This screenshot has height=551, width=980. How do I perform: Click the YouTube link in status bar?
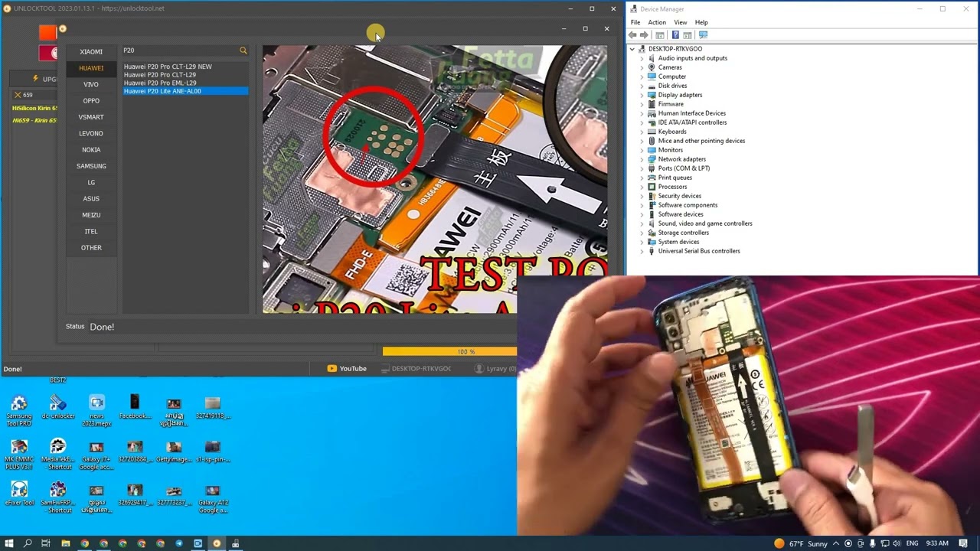(347, 369)
